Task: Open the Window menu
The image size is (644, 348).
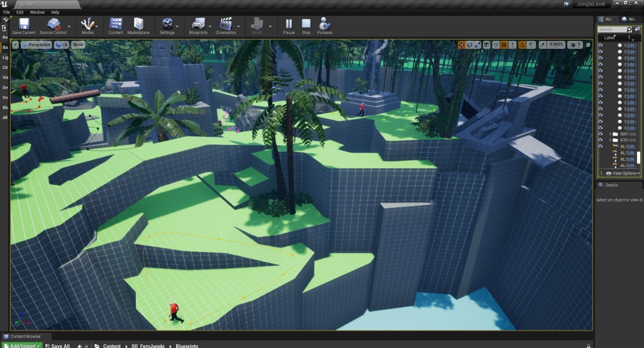Action: [37, 12]
